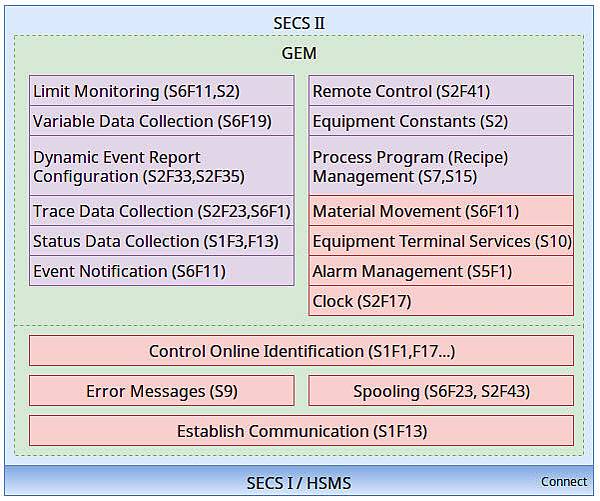Image resolution: width=600 pixels, height=501 pixels.
Task: Click the Error Messages (S9) box
Action: pyautogui.click(x=162, y=391)
